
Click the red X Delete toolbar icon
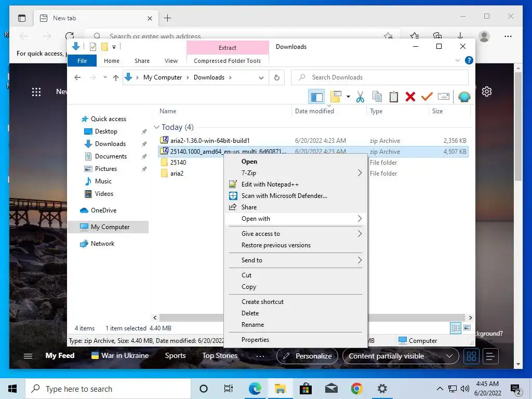click(x=410, y=97)
